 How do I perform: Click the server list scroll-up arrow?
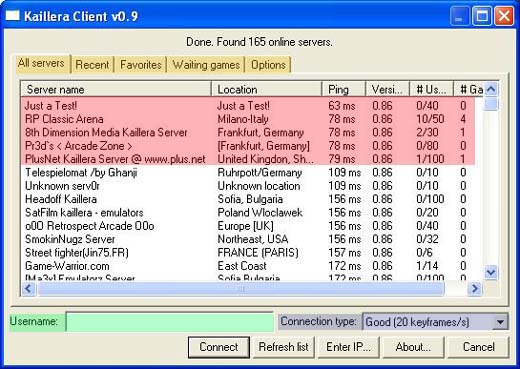[491, 89]
